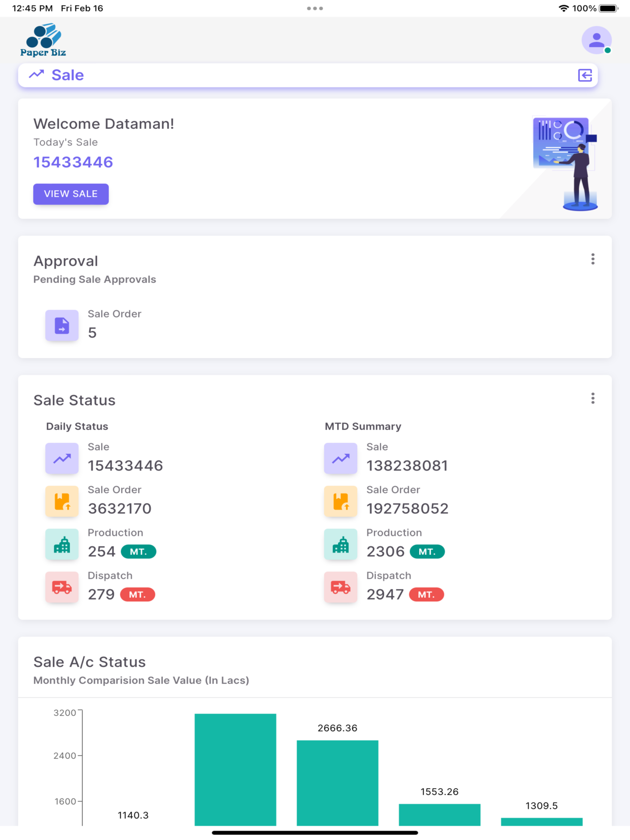Tap Daily Status Production factory icon
Image resolution: width=630 pixels, height=840 pixels.
coord(62,544)
